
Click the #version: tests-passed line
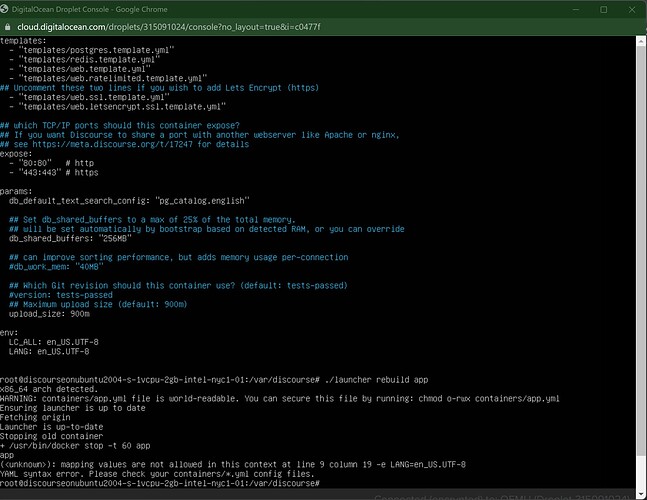(x=61, y=295)
